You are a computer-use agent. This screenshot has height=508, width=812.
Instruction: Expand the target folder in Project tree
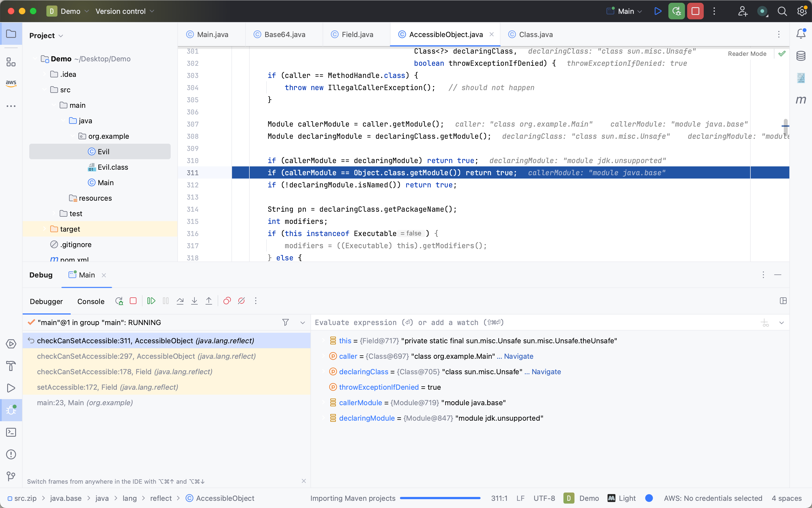(44, 229)
